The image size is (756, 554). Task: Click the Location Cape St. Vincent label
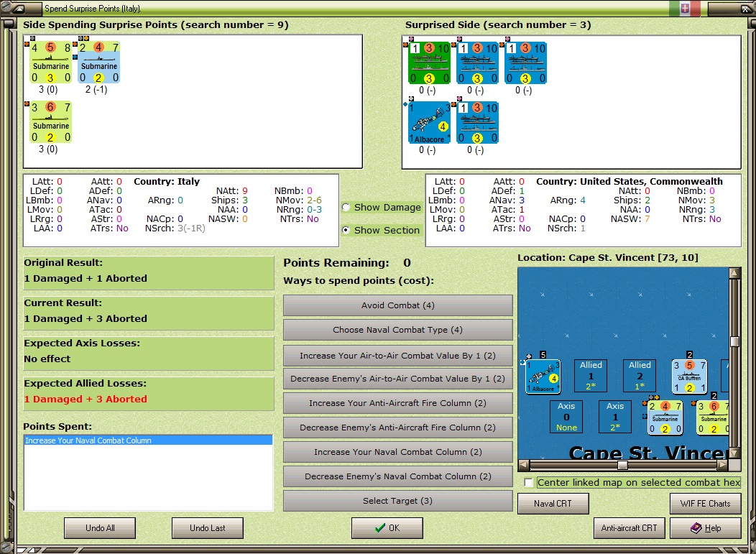[607, 257]
